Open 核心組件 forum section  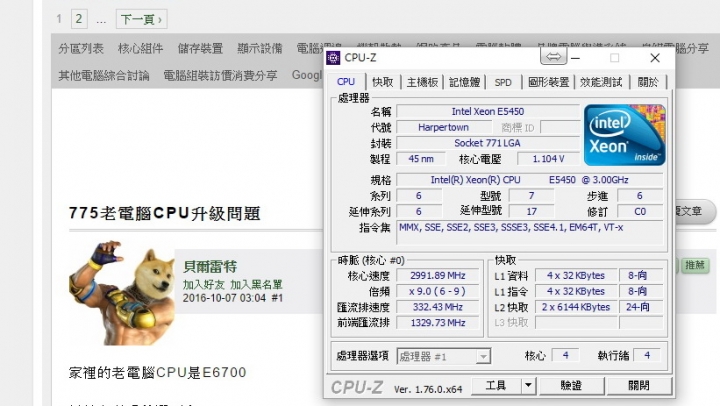[141, 48]
